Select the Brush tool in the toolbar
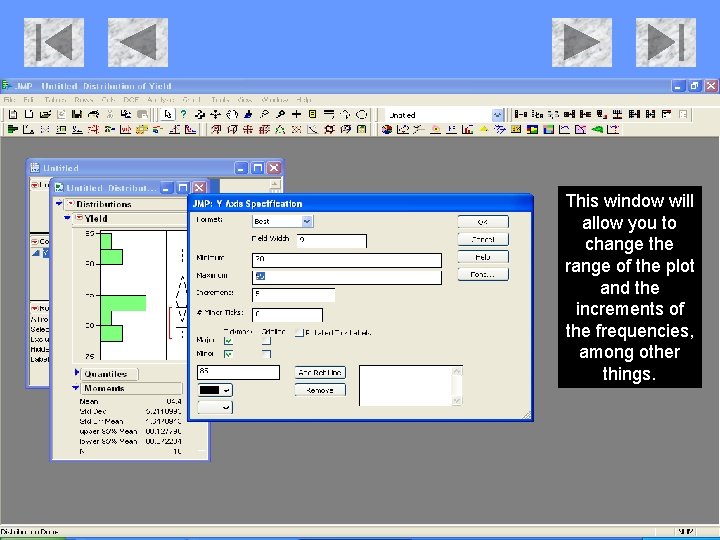The height and width of the screenshot is (540, 720). (x=248, y=114)
